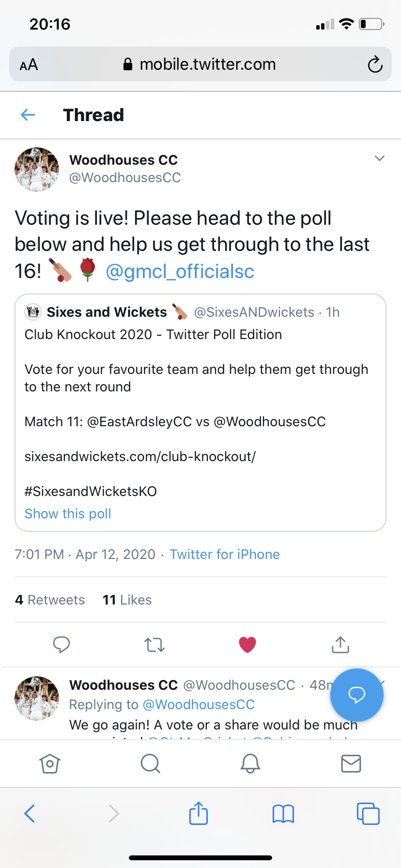Expand tweet options chevron menu

coord(380,158)
